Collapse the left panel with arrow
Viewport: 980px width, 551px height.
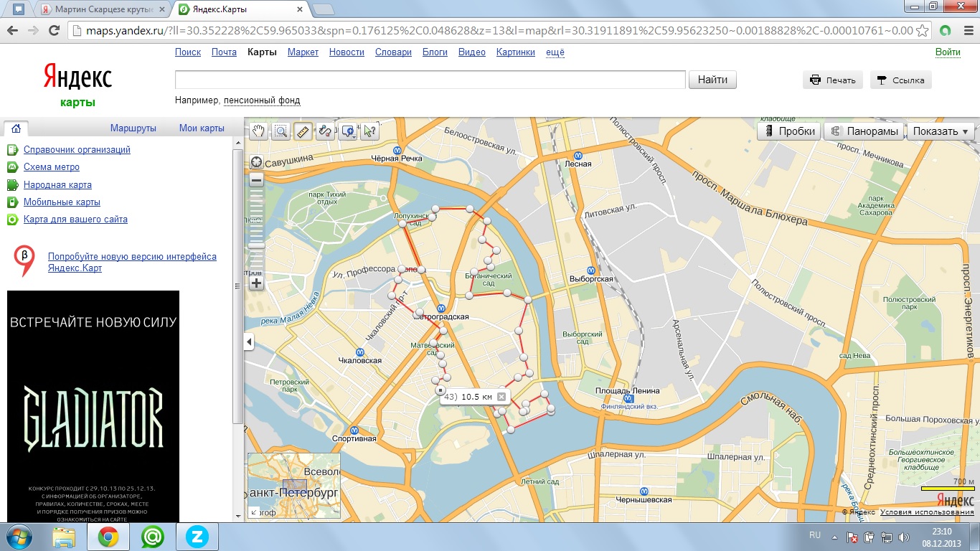click(x=250, y=342)
